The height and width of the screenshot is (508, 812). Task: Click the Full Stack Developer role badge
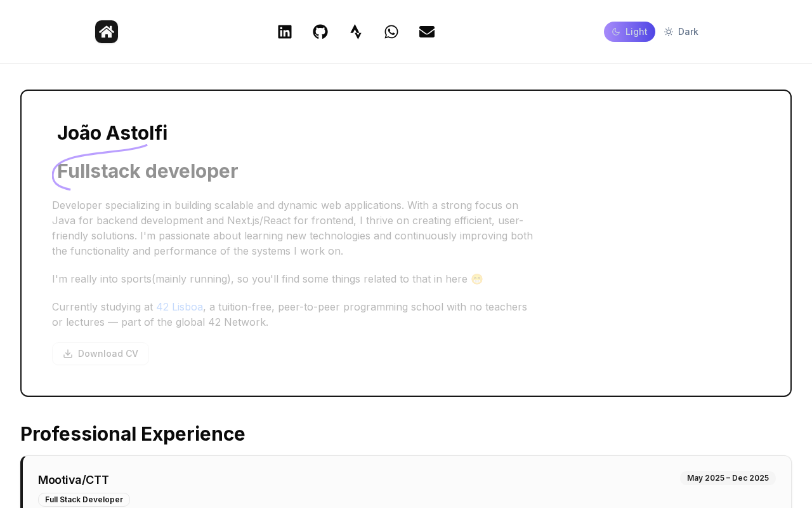84,500
